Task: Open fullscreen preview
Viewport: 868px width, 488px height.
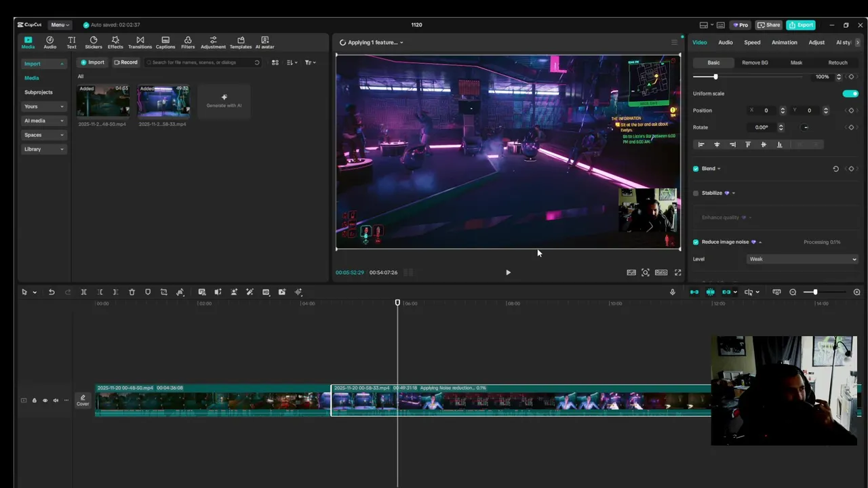Action: point(677,272)
